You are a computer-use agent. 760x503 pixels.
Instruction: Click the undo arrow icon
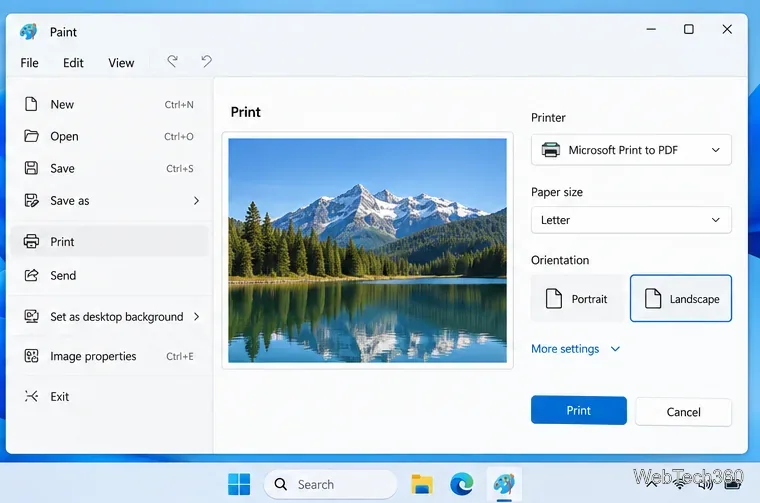tap(206, 61)
